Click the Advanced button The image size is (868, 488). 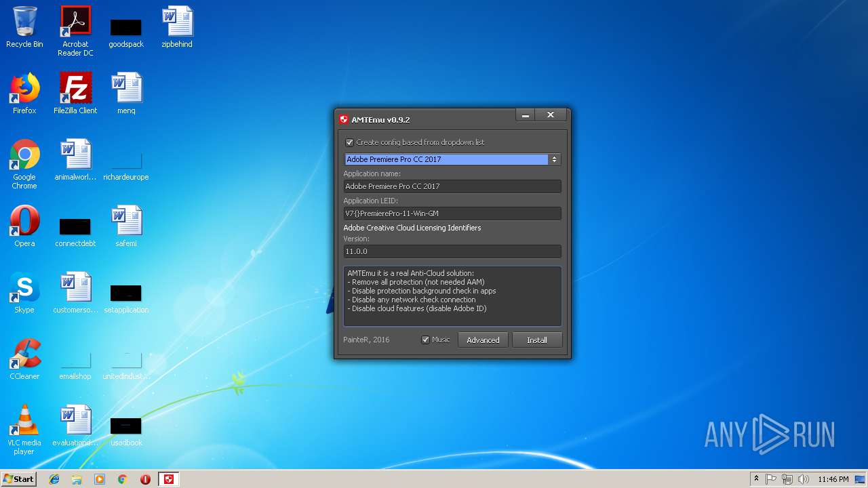coord(483,340)
